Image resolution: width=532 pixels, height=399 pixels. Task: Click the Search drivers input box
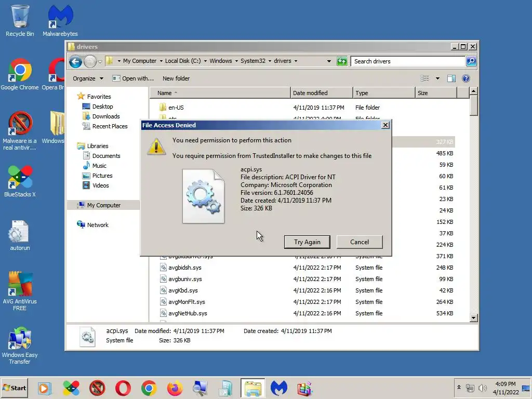tap(407, 61)
